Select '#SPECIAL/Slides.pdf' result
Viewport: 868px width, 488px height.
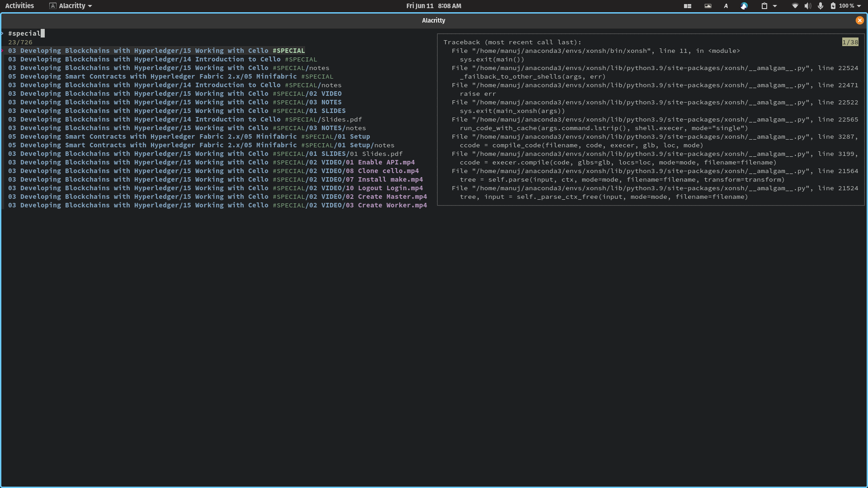(x=185, y=119)
